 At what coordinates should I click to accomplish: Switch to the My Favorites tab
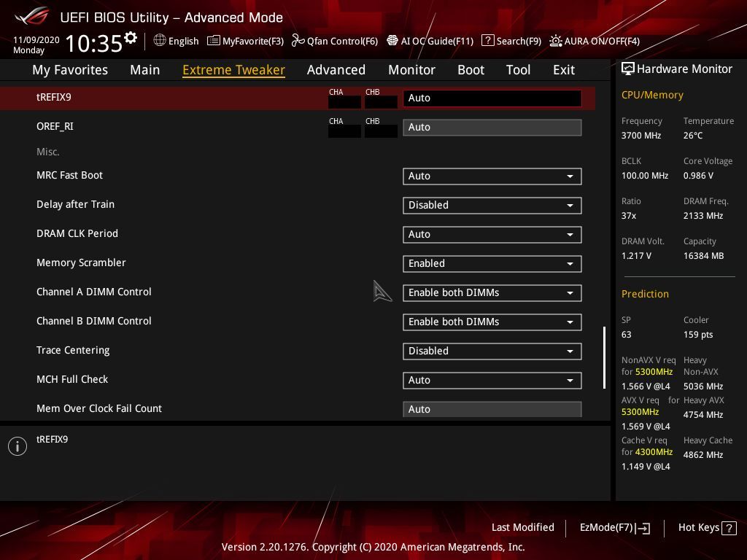pos(70,70)
